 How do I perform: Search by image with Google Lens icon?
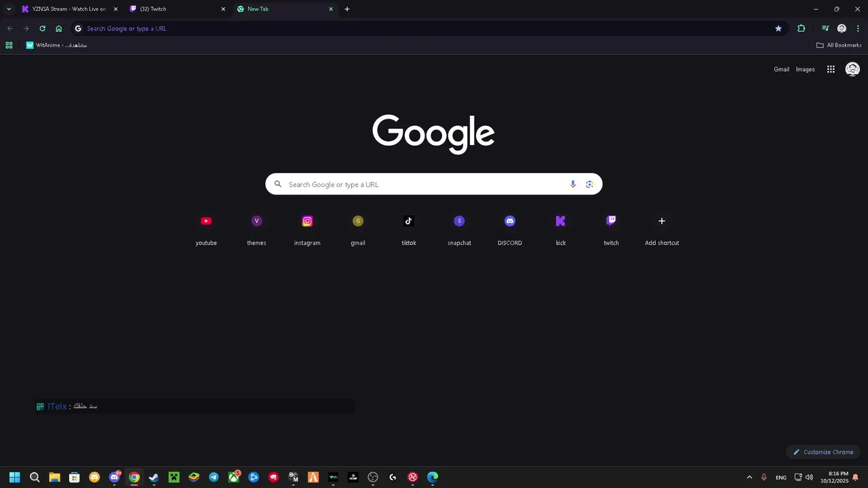click(589, 184)
